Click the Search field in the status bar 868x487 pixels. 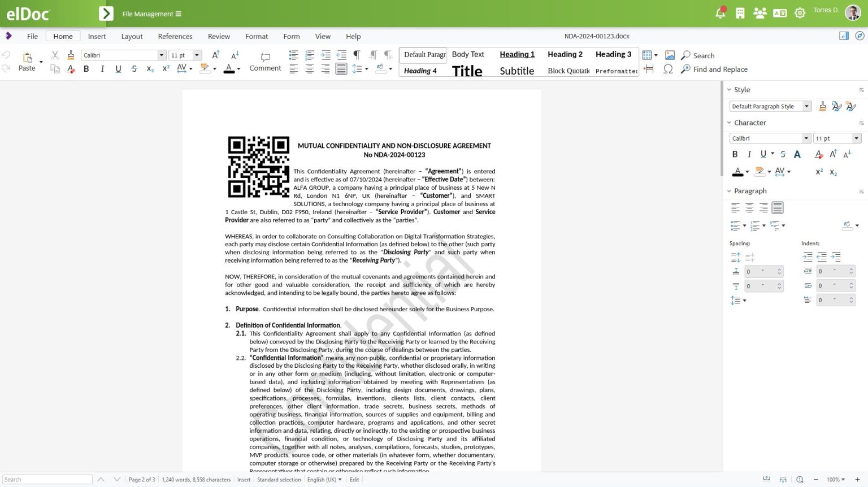click(47, 479)
